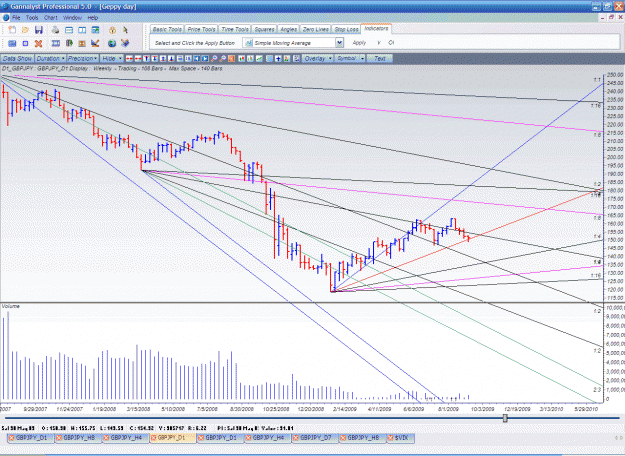Click the small blue square icon in the toolbar

26,43
